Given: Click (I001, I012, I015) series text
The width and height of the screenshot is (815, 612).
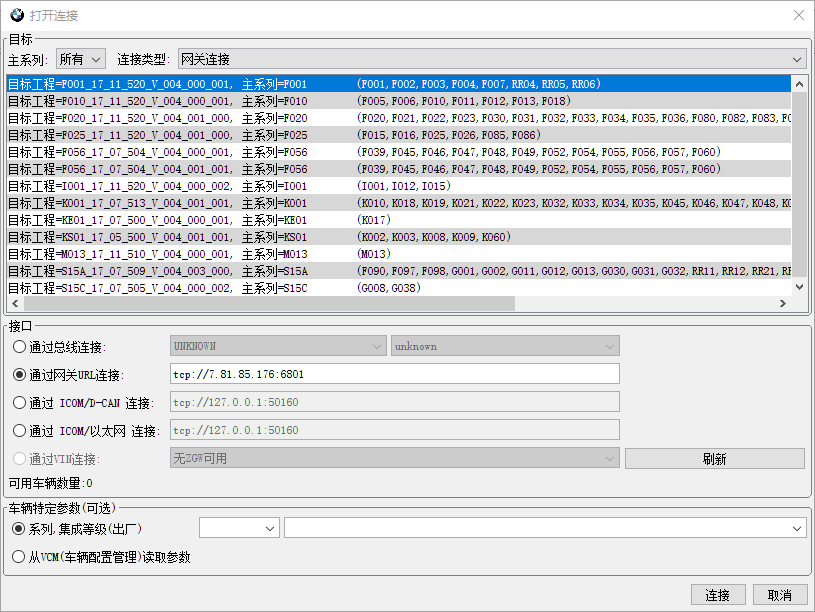Looking at the screenshot, I should point(404,186).
